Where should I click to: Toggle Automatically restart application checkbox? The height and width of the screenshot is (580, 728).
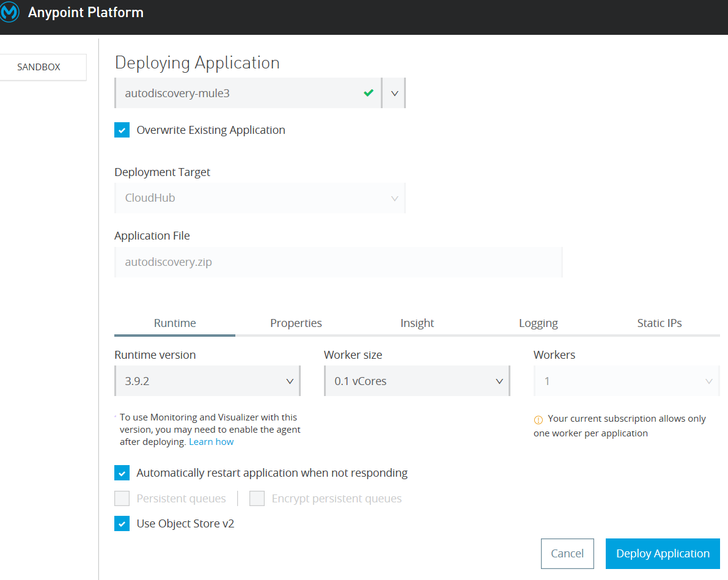click(122, 473)
